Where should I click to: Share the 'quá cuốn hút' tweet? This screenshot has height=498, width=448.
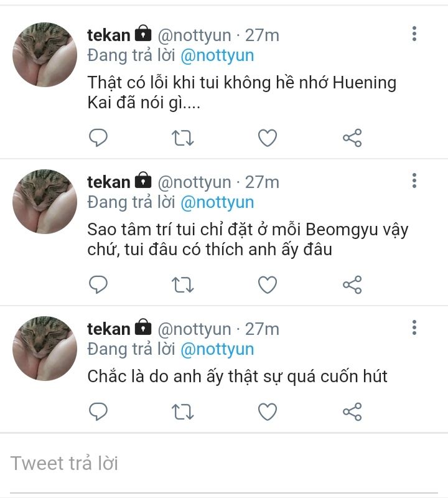point(352,411)
